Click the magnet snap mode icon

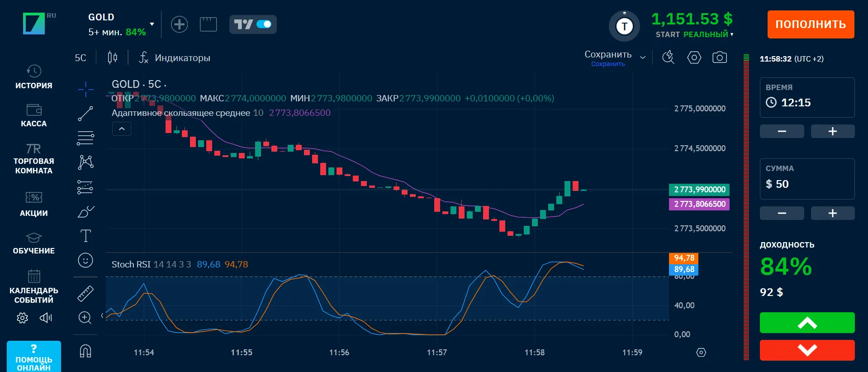[x=85, y=351]
